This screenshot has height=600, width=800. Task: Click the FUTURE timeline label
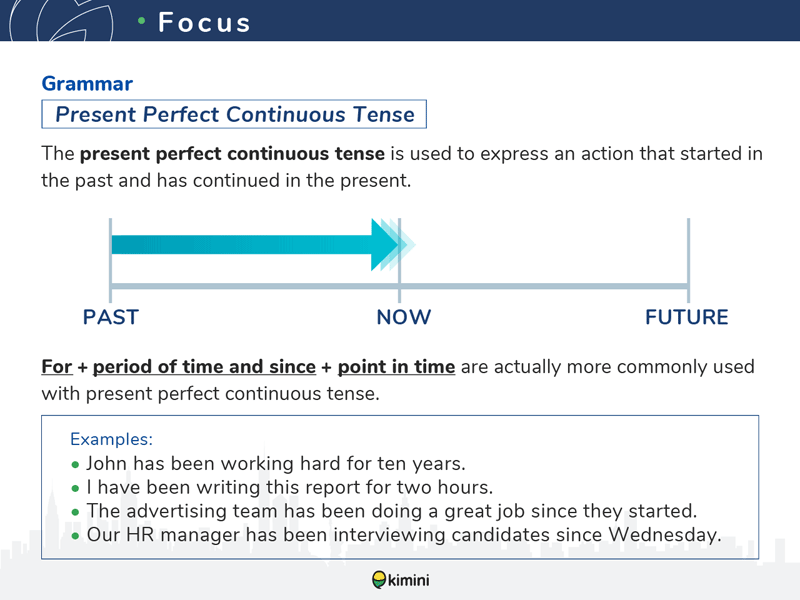coord(687,317)
